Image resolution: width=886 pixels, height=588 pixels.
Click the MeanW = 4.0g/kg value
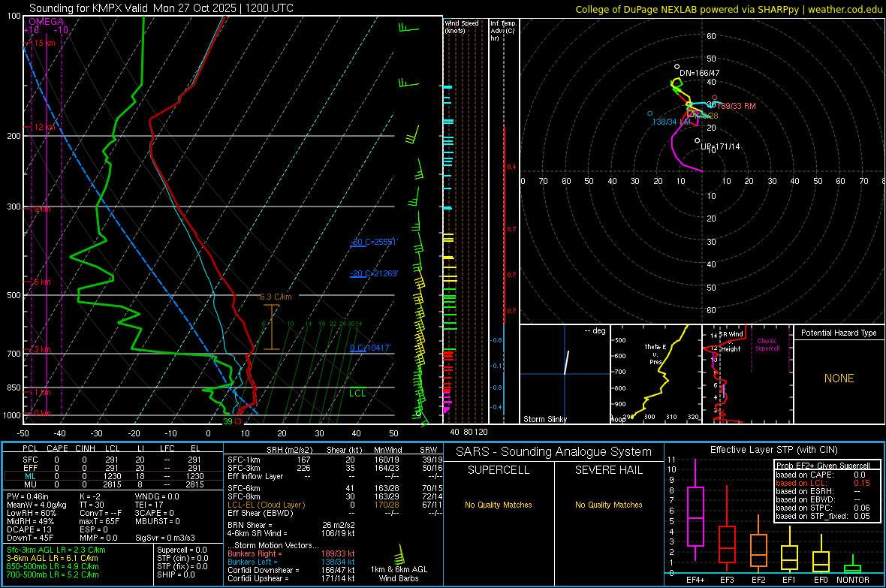click(37, 505)
